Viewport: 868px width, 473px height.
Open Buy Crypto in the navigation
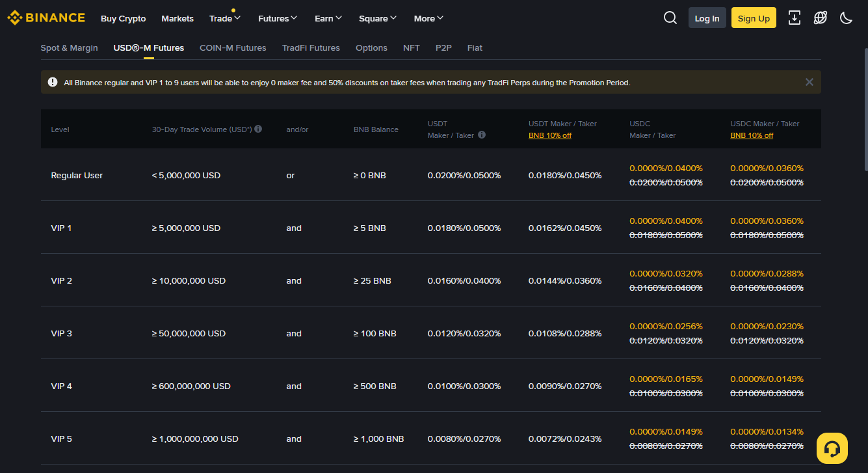tap(124, 18)
